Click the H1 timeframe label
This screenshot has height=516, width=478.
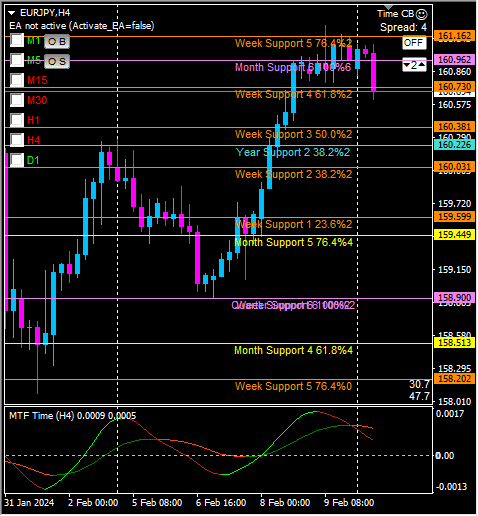click(34, 120)
